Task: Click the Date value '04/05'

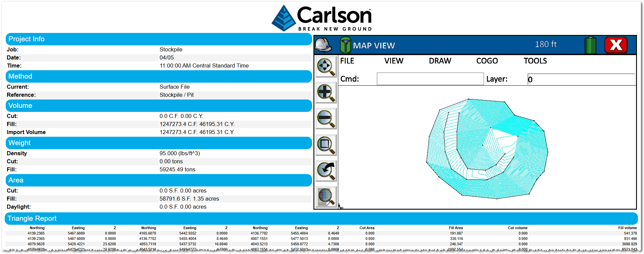Action: [x=166, y=57]
